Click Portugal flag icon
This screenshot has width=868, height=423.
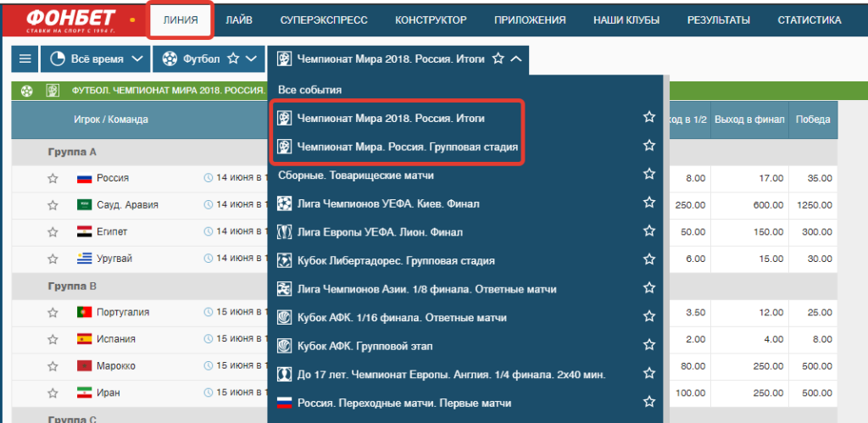pos(84,312)
